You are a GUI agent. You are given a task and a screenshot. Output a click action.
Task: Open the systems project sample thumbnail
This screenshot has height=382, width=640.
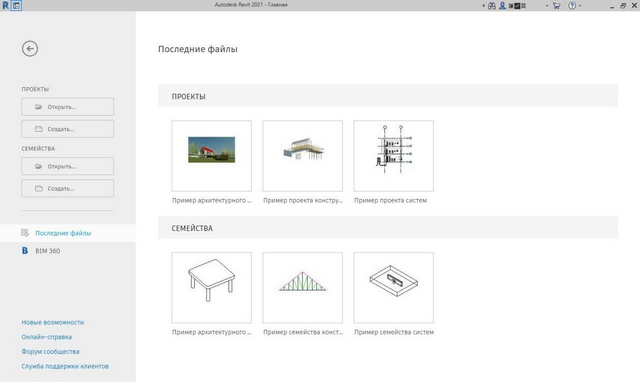393,156
